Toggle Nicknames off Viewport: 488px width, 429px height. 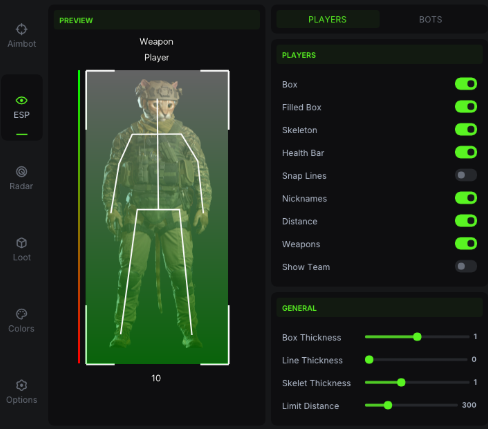pyautogui.click(x=466, y=198)
